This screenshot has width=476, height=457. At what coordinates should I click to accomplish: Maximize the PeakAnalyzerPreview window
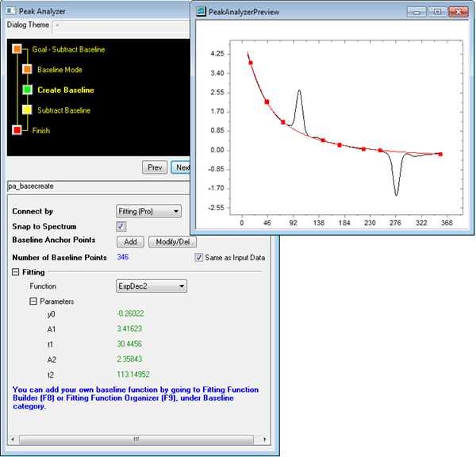(x=437, y=12)
